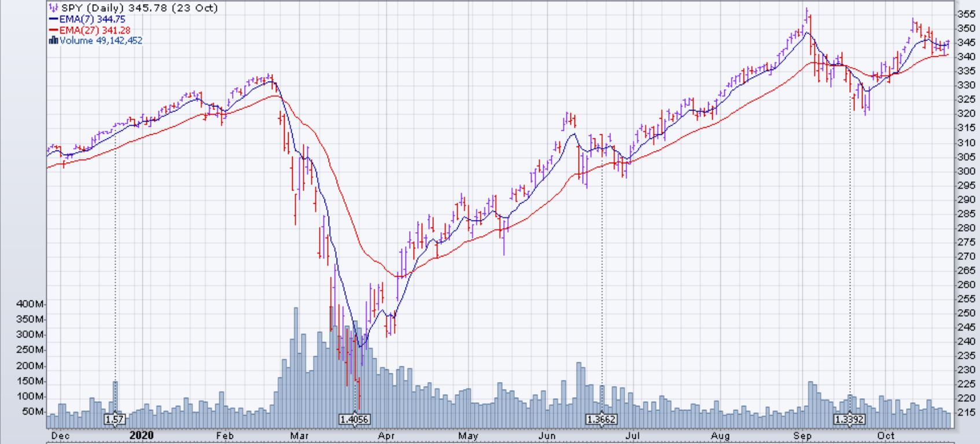This screenshot has height=444, width=980.
Task: Click the red EMA(27) line swatch
Action: tap(54, 30)
